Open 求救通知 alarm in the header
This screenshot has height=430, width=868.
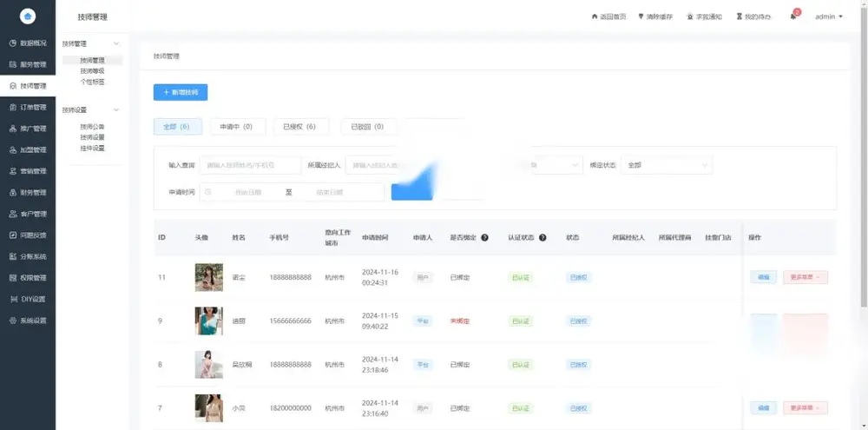[704, 17]
